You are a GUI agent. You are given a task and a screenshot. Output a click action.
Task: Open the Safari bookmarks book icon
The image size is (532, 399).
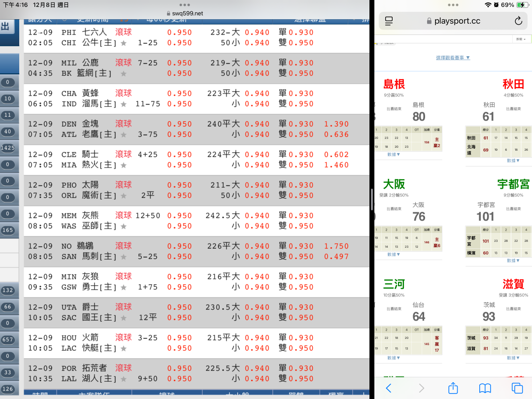tap(485, 388)
